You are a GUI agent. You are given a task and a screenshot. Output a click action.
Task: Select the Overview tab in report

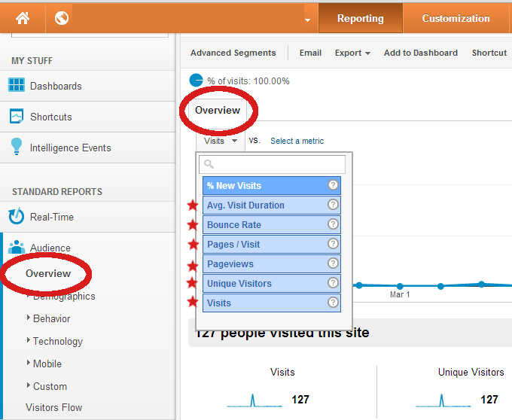point(218,111)
